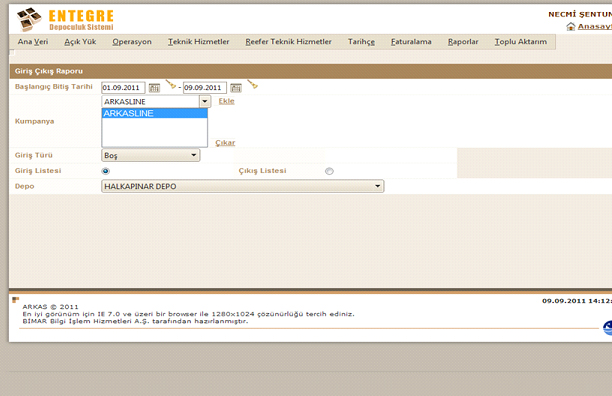The width and height of the screenshot is (612, 396).
Task: Click the Depo label
Action: coord(24,186)
